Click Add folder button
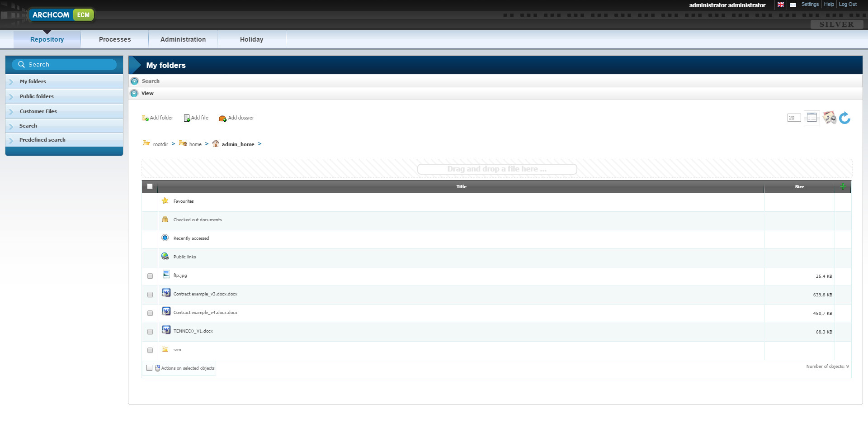Image resolution: width=868 pixels, height=443 pixels. 157,118
